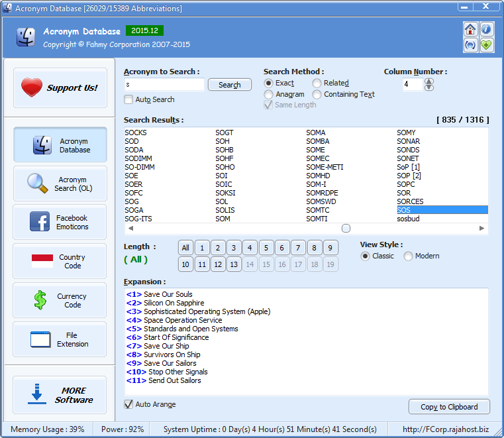Select the Containing Text search method
Screen dimensions: 504x438
317,95
